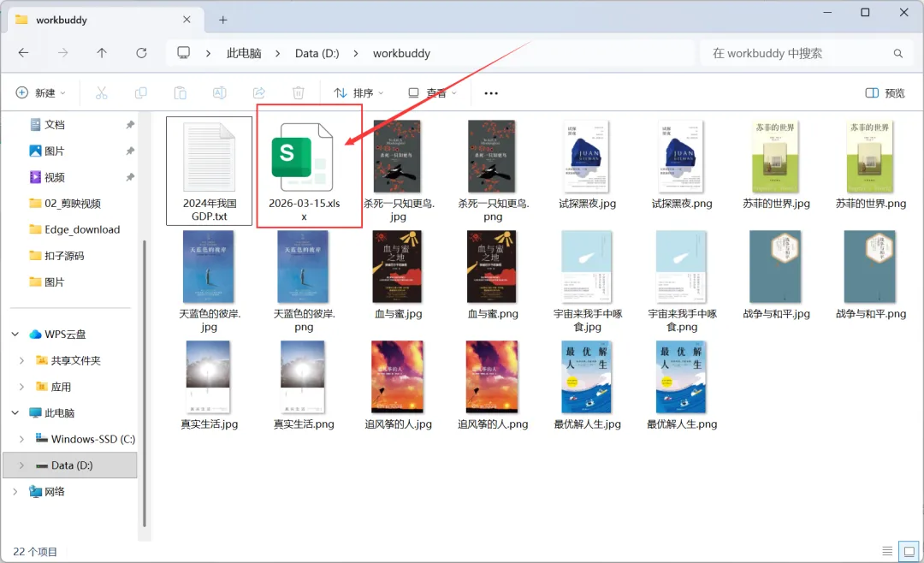Select the 2024年我国GDP.txt file
Screen dimensions: 924x563
coord(210,171)
